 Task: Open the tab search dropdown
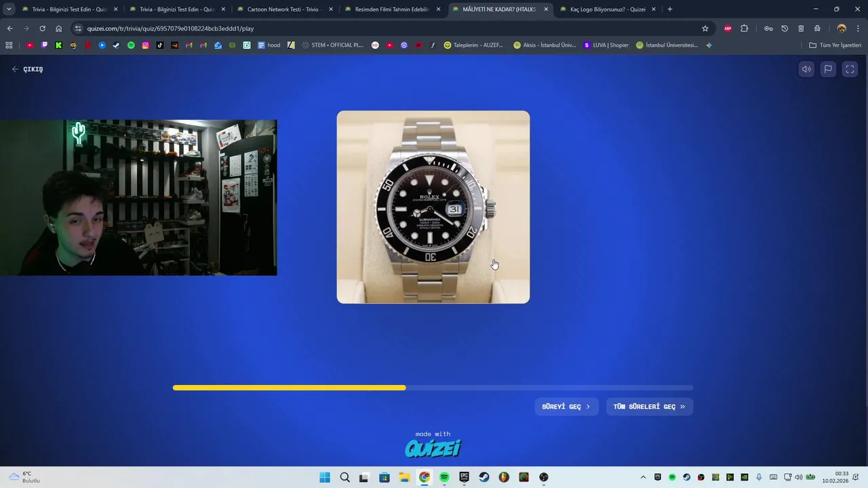click(8, 9)
